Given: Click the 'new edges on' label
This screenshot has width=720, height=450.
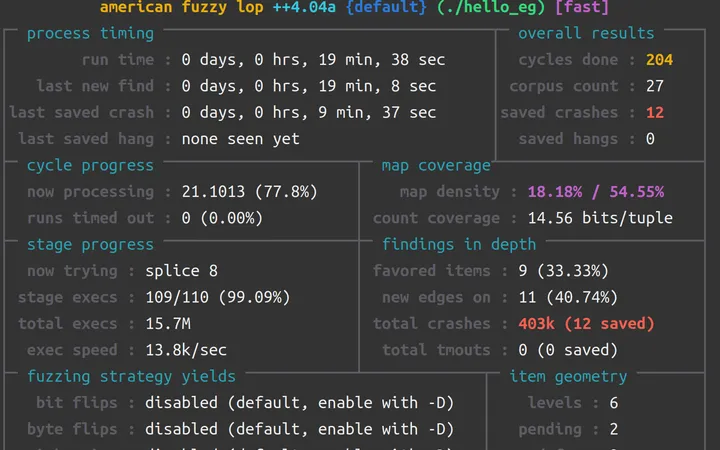Looking at the screenshot, I should 436,297.
